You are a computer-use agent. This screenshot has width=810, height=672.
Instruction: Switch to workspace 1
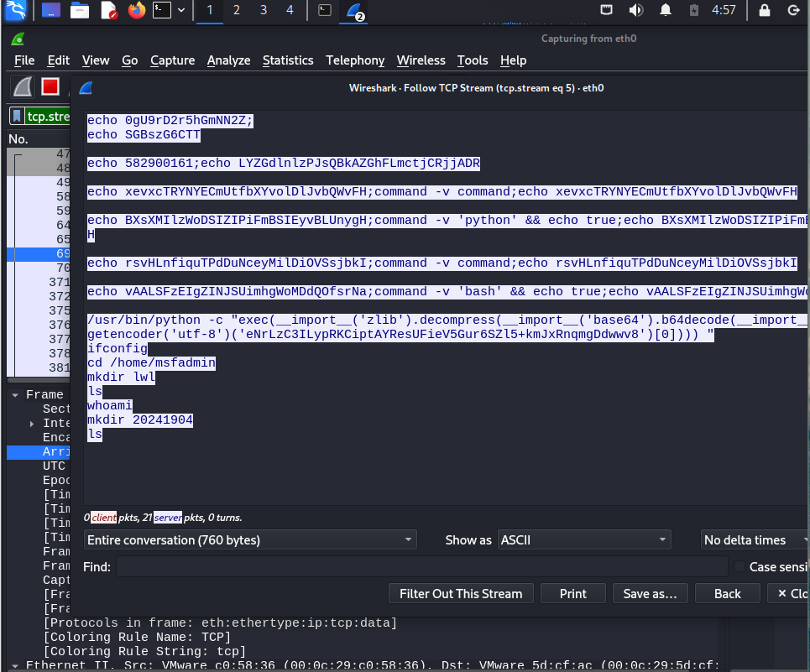(210, 10)
